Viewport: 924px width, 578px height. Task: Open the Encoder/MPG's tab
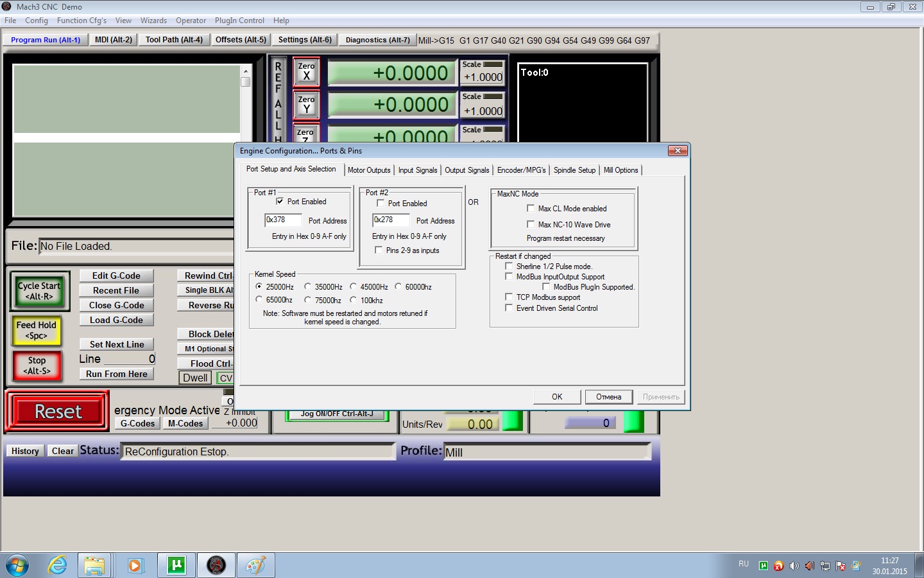[x=522, y=170]
